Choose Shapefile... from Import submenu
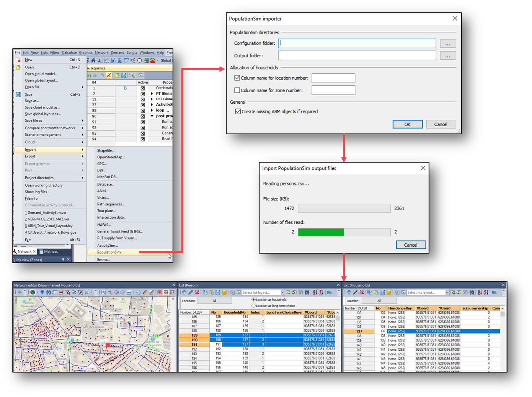 tap(106, 150)
